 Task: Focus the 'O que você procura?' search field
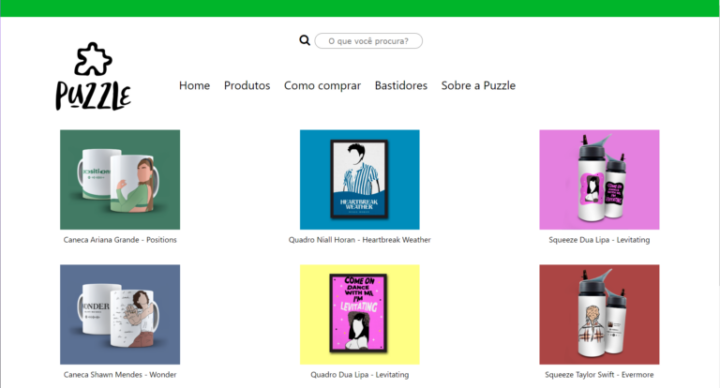click(368, 41)
